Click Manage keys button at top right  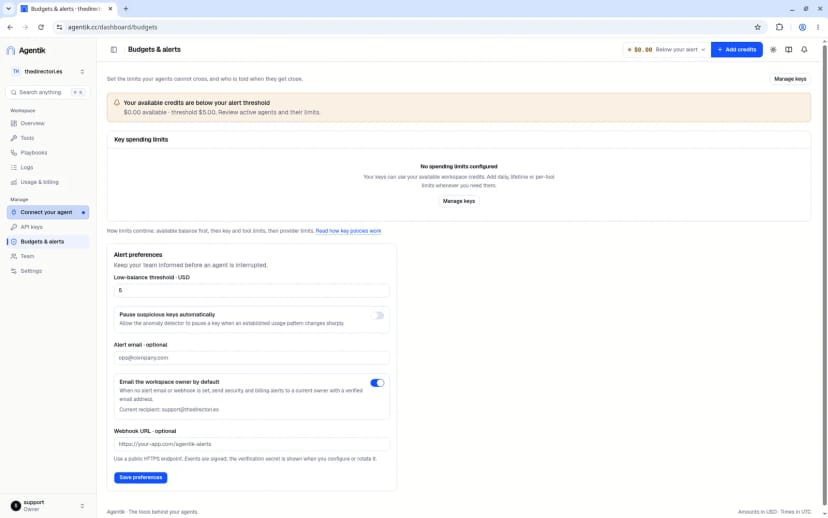[x=790, y=79]
